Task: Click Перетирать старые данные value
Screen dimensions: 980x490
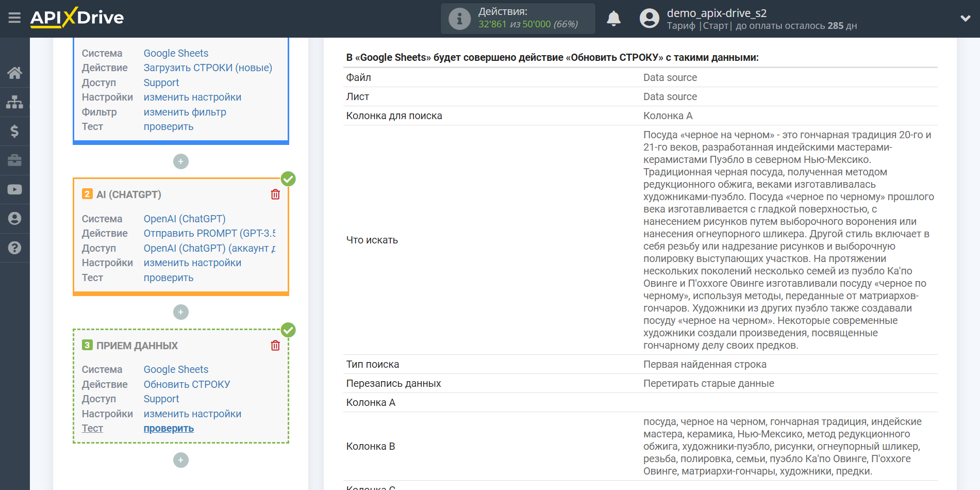Action: (x=708, y=383)
